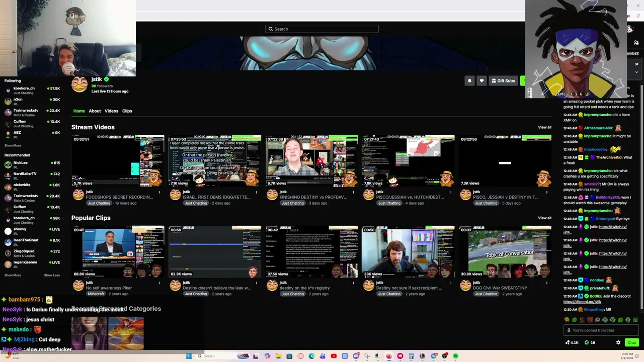Play the DGG Civil War SWEATSTINY clip
644x362 pixels.
point(506,251)
